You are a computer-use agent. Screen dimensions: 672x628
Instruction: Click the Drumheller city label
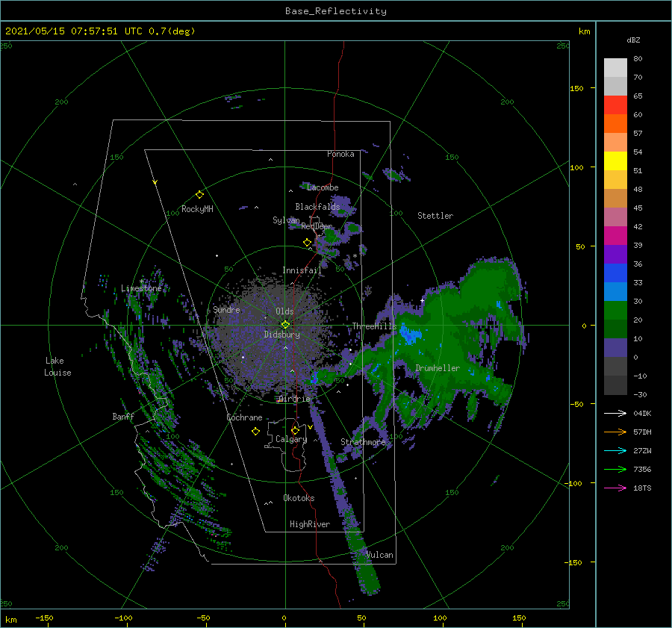(x=438, y=368)
